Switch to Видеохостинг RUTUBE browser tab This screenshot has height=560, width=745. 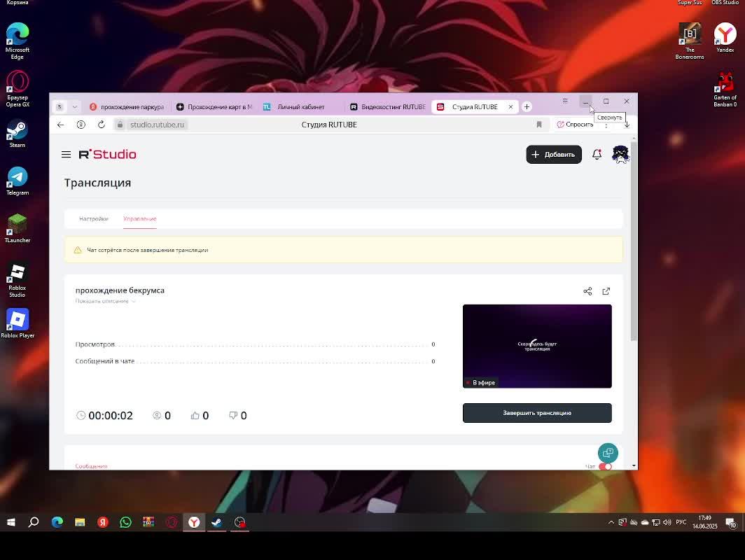[x=388, y=107]
